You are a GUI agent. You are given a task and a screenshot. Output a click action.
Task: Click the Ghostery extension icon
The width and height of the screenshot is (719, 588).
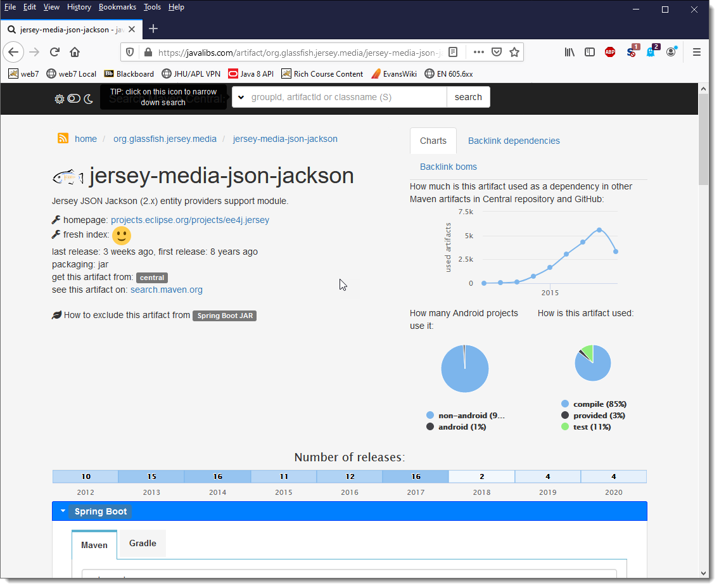click(651, 53)
